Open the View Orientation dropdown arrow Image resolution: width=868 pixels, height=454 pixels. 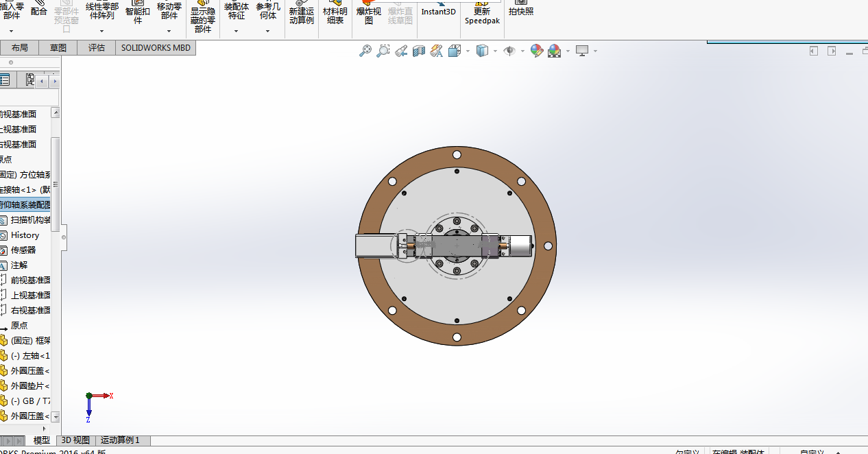tap(468, 51)
